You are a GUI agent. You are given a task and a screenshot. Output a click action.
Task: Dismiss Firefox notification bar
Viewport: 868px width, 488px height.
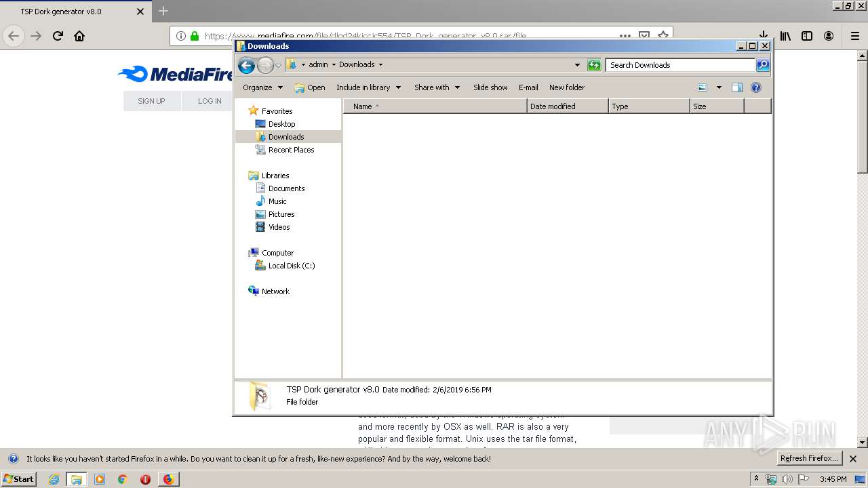853,459
